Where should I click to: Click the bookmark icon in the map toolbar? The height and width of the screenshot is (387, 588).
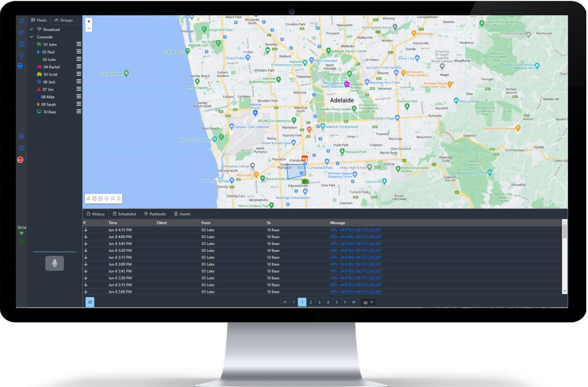(x=119, y=199)
